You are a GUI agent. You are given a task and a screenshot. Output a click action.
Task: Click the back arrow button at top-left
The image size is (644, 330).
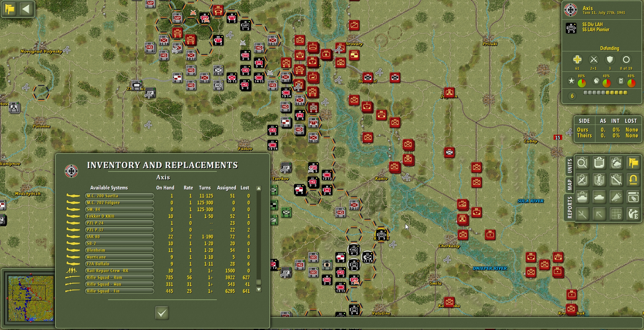tap(26, 9)
